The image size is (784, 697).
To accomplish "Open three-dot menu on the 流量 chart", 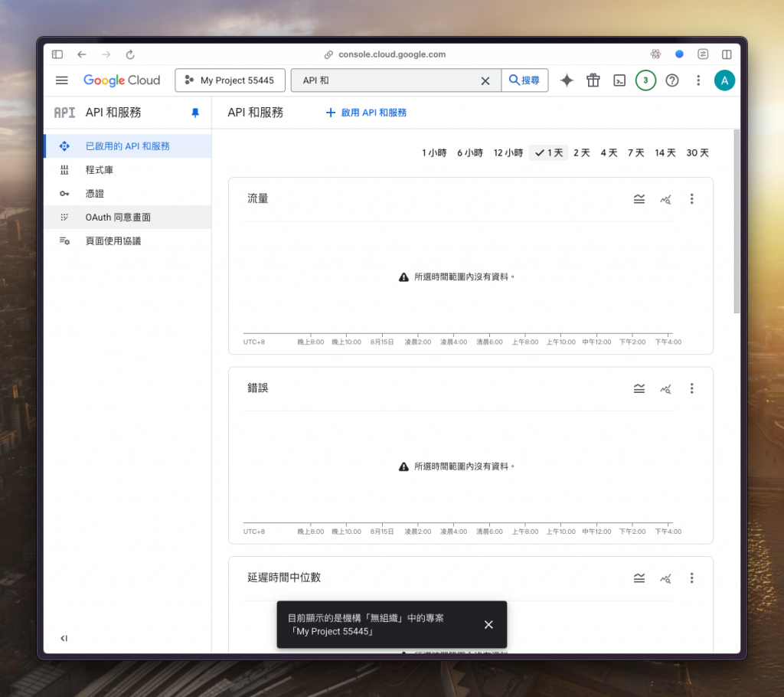I will click(x=692, y=199).
